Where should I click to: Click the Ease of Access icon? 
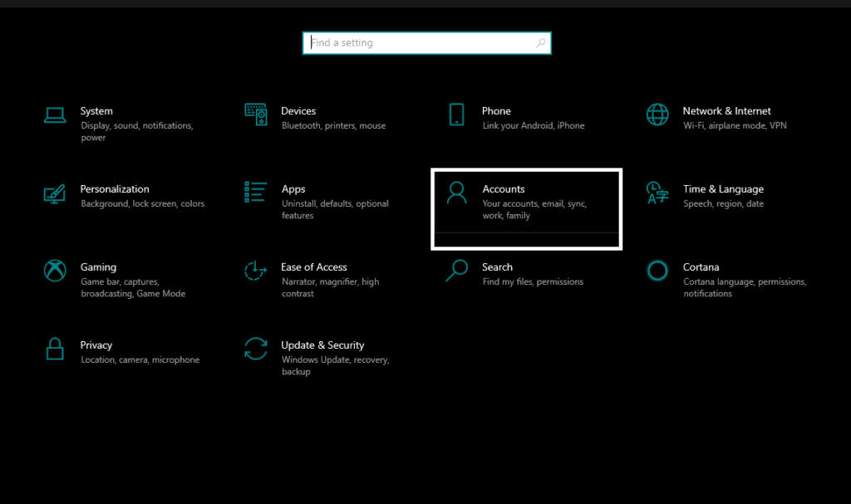coord(255,271)
